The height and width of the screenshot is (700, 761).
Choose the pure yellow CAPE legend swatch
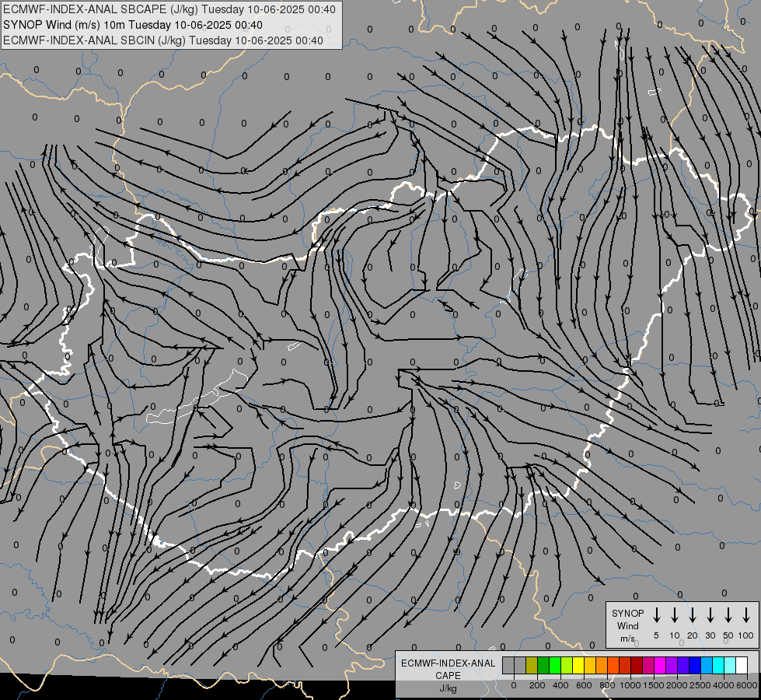click(578, 665)
